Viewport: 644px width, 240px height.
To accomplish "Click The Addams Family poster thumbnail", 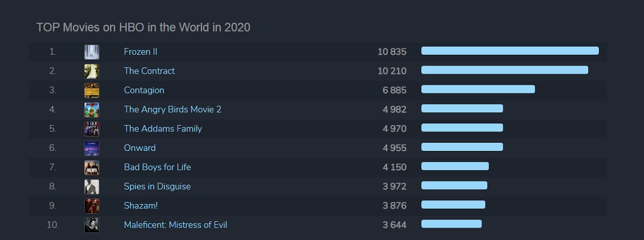I will (x=91, y=129).
